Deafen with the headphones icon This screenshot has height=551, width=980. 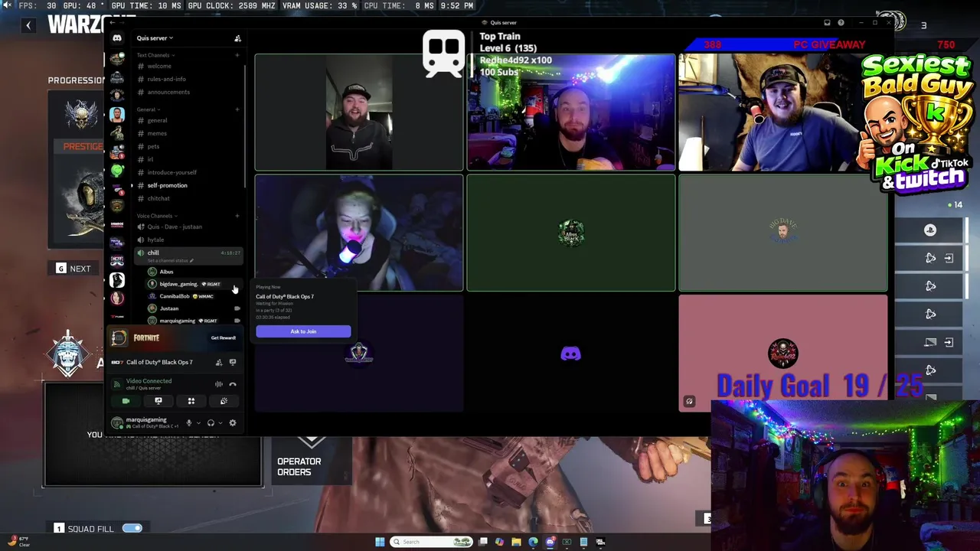tap(211, 422)
